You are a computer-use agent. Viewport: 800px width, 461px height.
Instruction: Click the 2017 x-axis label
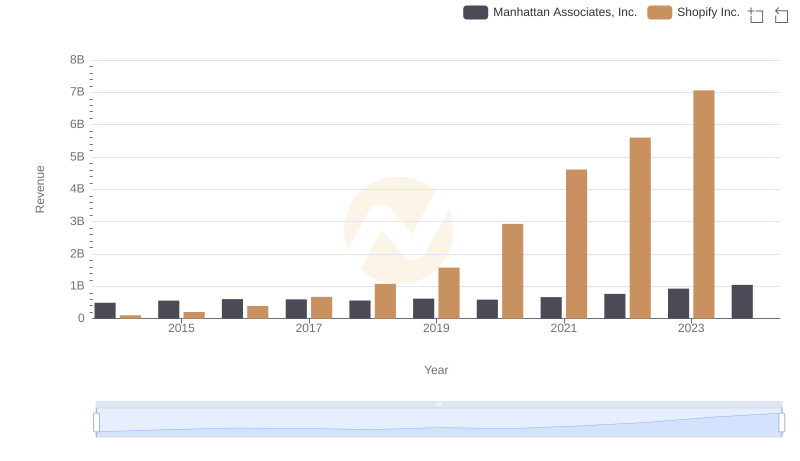click(x=309, y=328)
